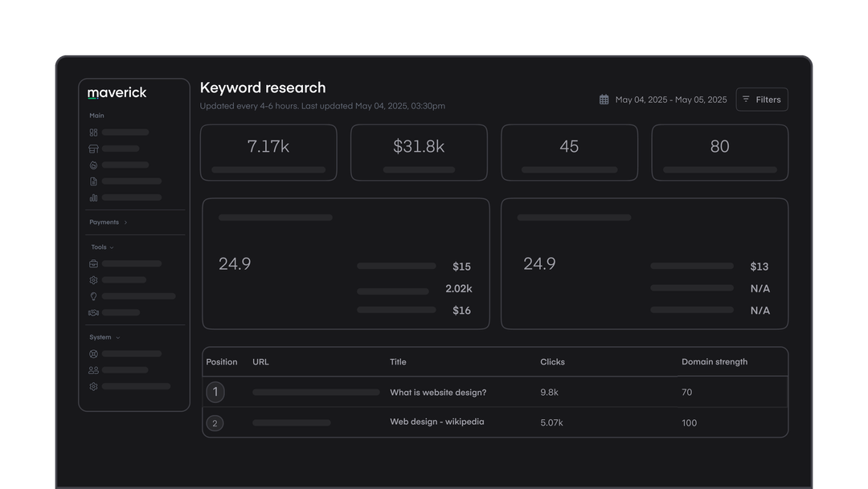Click the calendar icon beside date range
The width and height of the screenshot is (868, 489).
tap(604, 100)
